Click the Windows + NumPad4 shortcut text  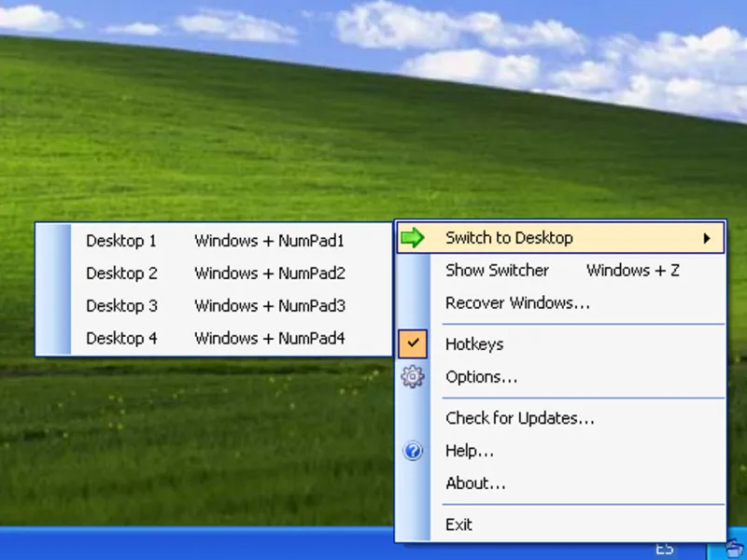(x=270, y=339)
